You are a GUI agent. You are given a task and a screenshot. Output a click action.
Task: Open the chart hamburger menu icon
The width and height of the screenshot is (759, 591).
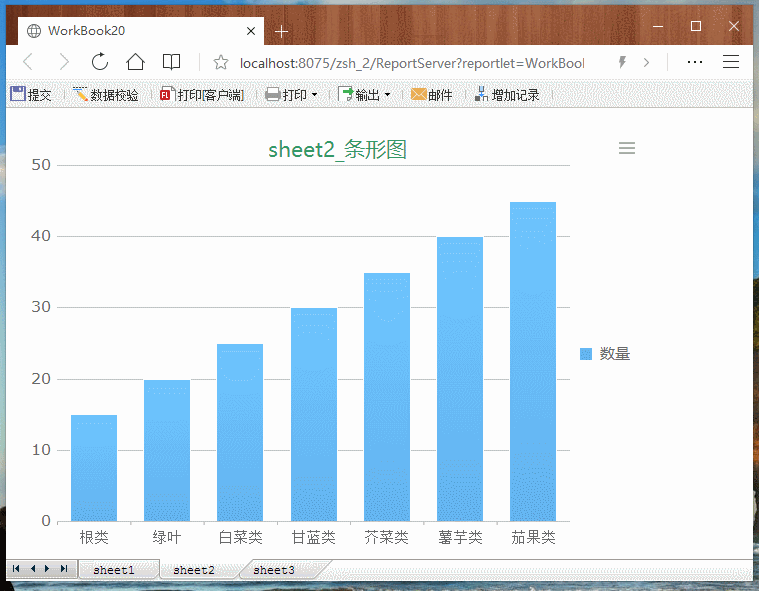[627, 148]
